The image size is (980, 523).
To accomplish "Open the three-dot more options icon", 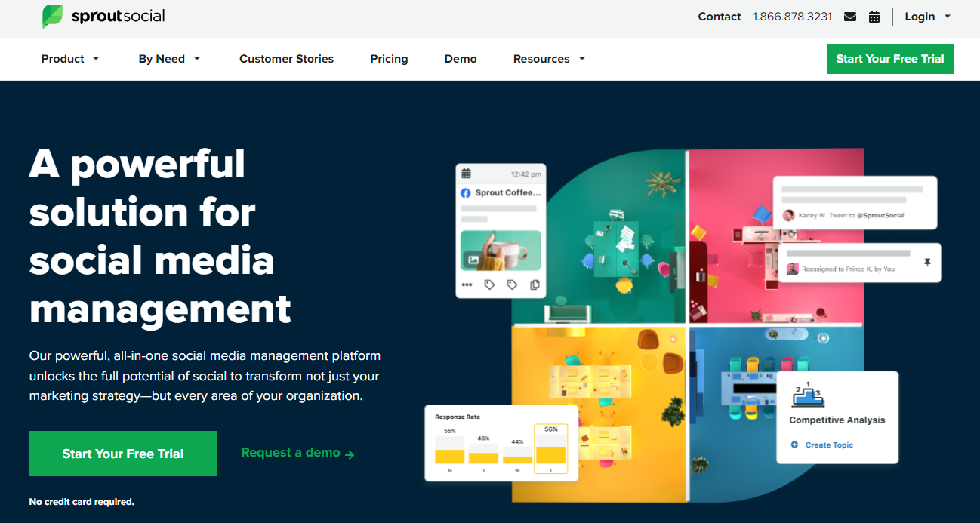I will (x=467, y=285).
